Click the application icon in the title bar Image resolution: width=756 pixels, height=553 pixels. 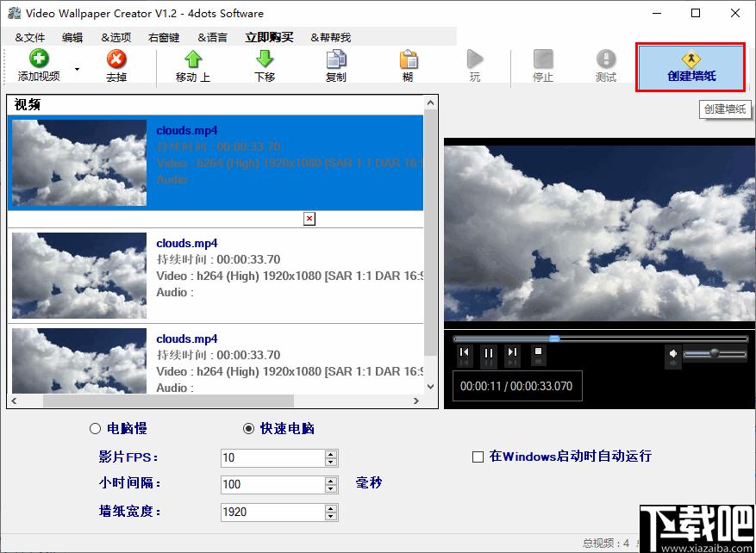click(15, 13)
